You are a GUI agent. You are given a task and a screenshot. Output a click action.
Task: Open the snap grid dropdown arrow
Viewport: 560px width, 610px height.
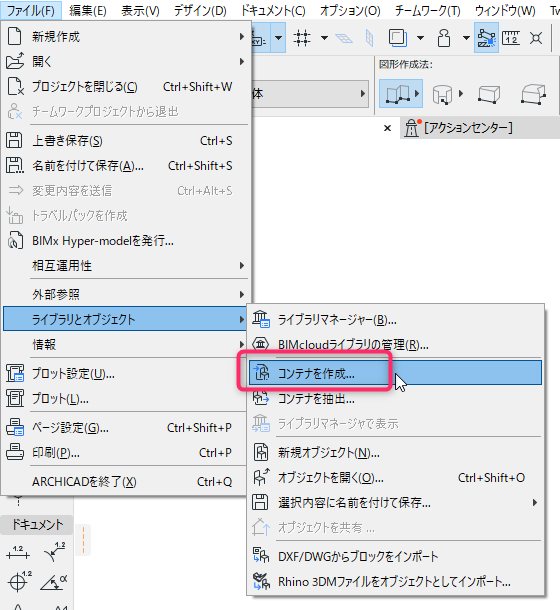324,38
